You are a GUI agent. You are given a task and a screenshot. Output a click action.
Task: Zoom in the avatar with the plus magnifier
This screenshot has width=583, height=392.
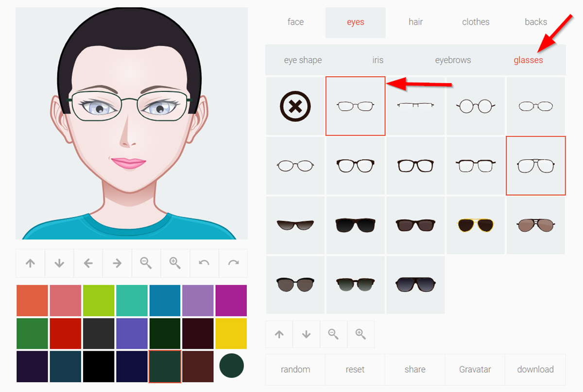coord(175,263)
